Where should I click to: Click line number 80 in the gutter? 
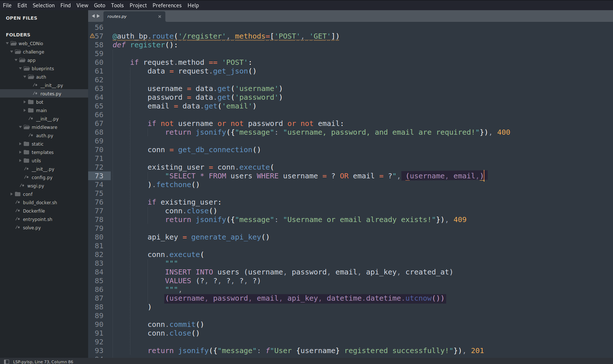pyautogui.click(x=99, y=237)
